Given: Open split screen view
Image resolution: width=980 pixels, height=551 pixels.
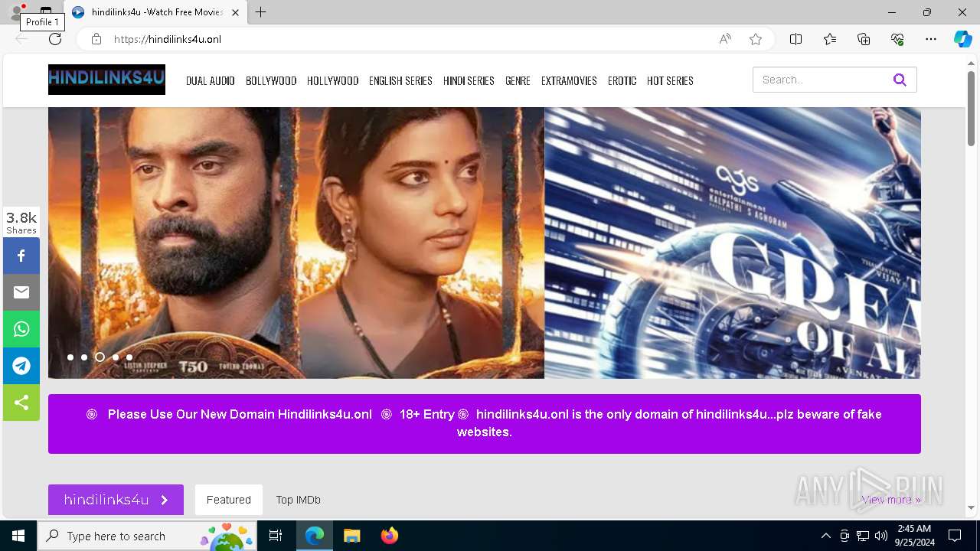Looking at the screenshot, I should [795, 39].
